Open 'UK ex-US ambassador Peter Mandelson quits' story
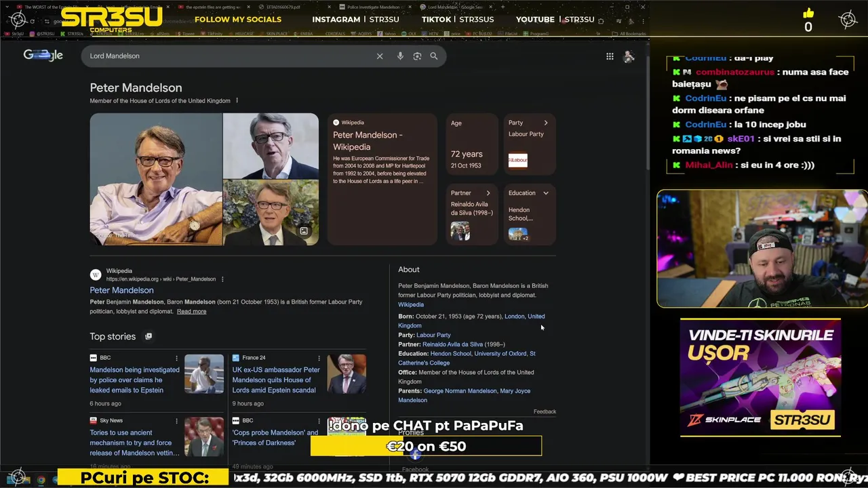 tap(276, 380)
